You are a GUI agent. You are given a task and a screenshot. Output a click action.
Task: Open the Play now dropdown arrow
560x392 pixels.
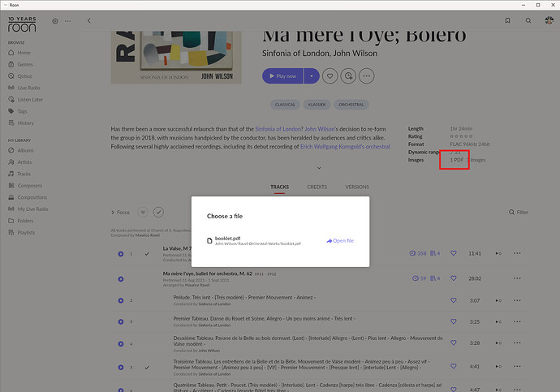click(x=312, y=76)
